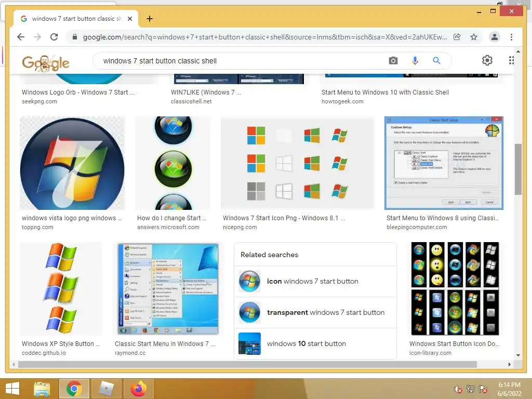The width and height of the screenshot is (532, 399).
Task: Open Google homepage via doodle logo
Action: [x=46, y=63]
